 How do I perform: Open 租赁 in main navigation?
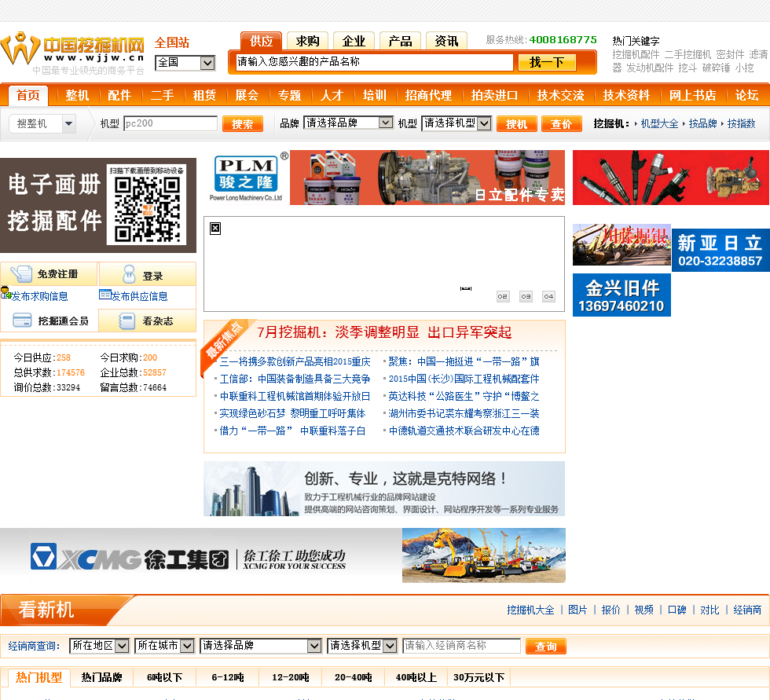[x=204, y=95]
